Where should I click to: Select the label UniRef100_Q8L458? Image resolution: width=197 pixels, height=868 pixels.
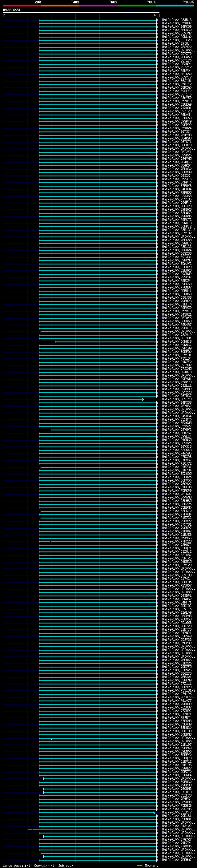(177, 57)
